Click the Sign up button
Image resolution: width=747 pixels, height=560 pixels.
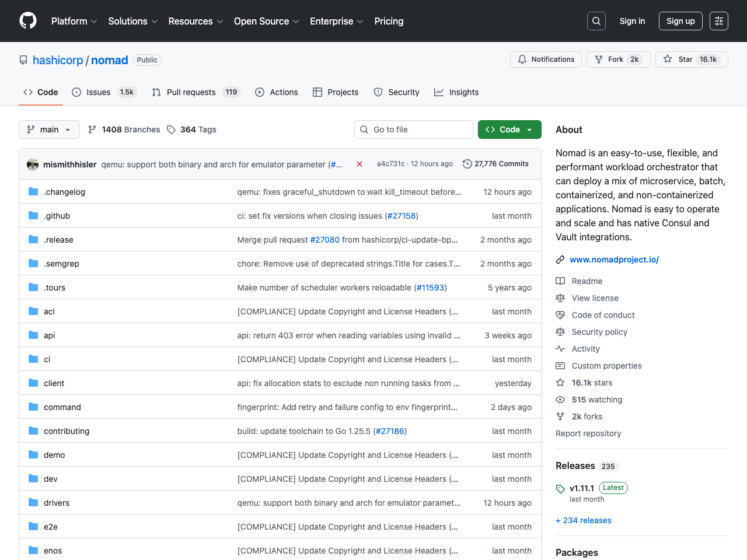[680, 21]
